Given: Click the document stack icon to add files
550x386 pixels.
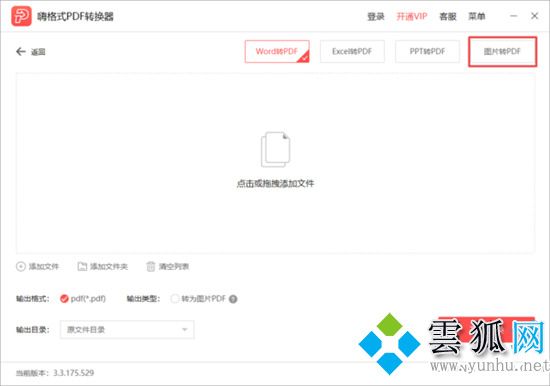Looking at the screenshot, I should pos(275,149).
